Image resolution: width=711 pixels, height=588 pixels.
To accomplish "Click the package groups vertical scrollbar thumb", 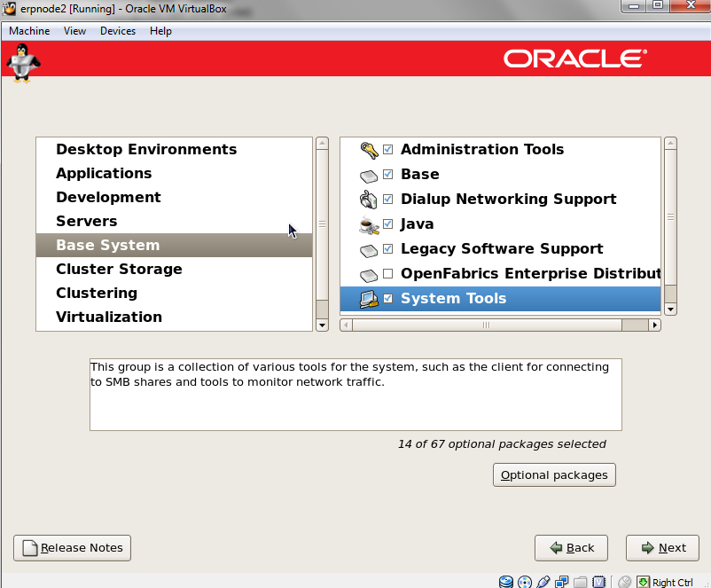I will point(670,217).
